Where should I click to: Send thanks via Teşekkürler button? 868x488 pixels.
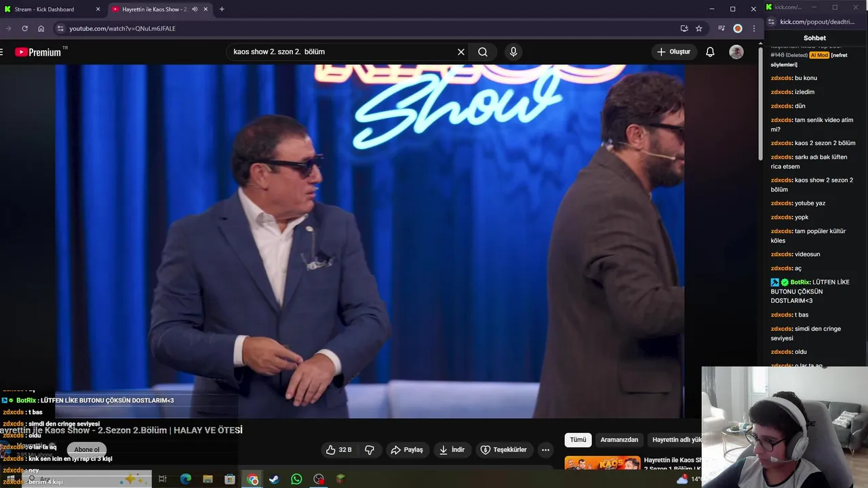(x=504, y=449)
